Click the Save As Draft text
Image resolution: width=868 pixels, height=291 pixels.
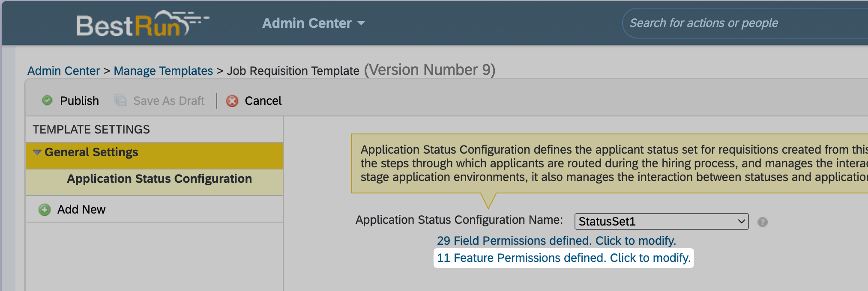coord(169,101)
